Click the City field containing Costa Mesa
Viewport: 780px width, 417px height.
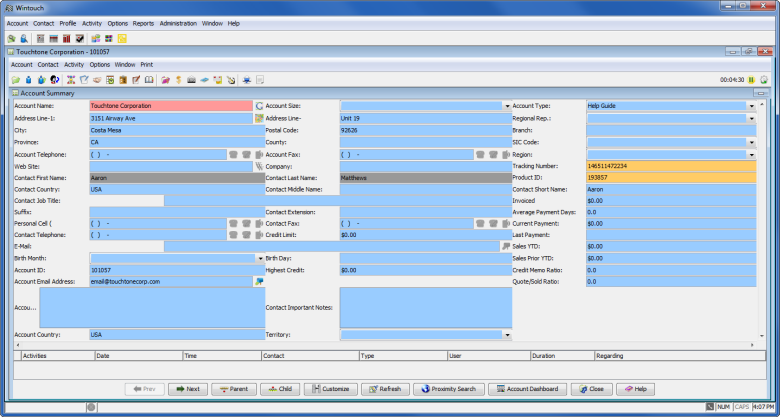click(177, 130)
